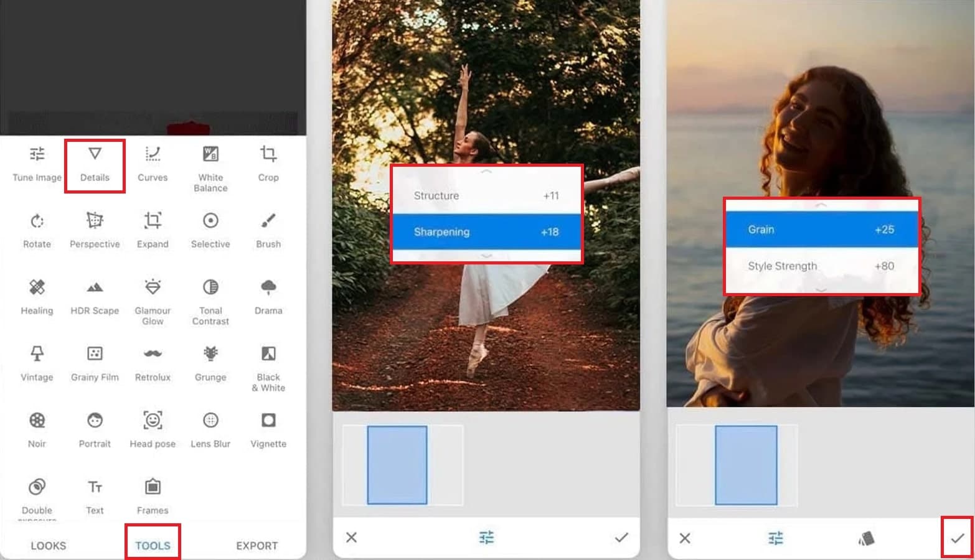Apply Grainy Film edits with checkmark
Viewport: 975px width, 560px height.
(x=958, y=538)
